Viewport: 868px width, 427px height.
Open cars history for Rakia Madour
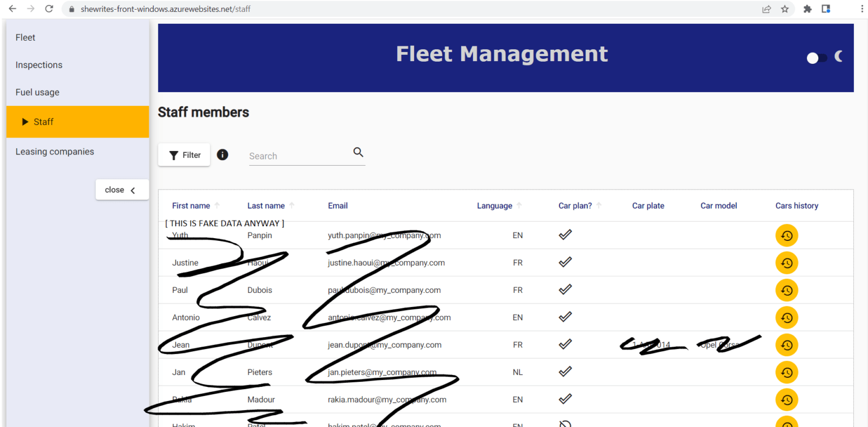[787, 399]
